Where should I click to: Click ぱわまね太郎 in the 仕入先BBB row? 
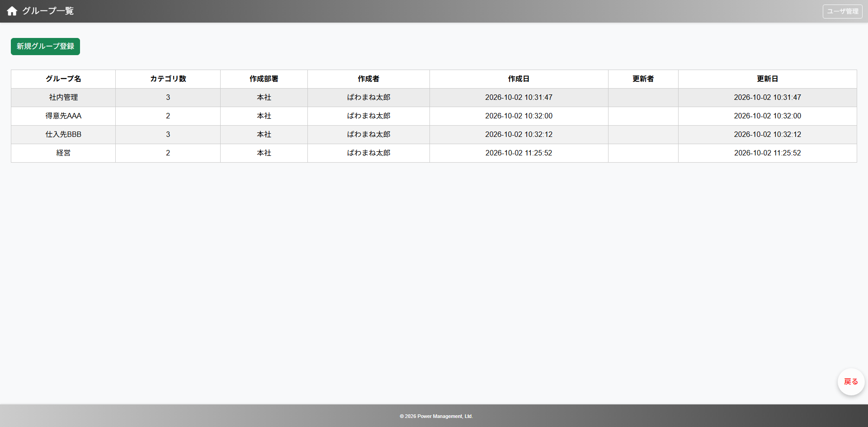tap(368, 135)
